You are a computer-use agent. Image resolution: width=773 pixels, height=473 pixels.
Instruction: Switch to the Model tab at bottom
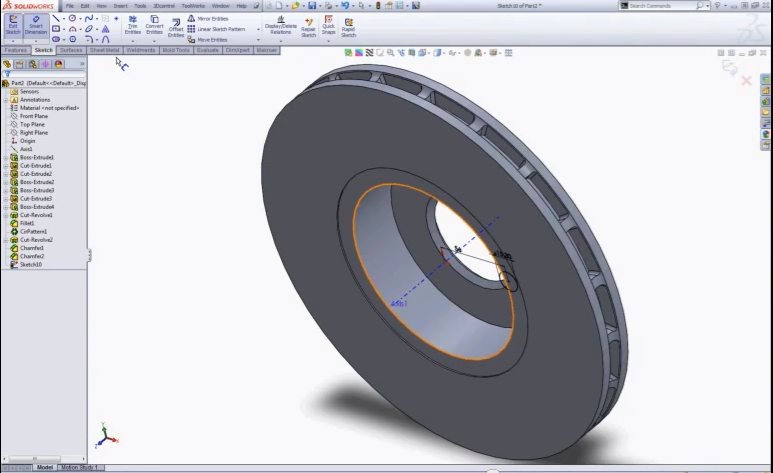tap(45, 467)
